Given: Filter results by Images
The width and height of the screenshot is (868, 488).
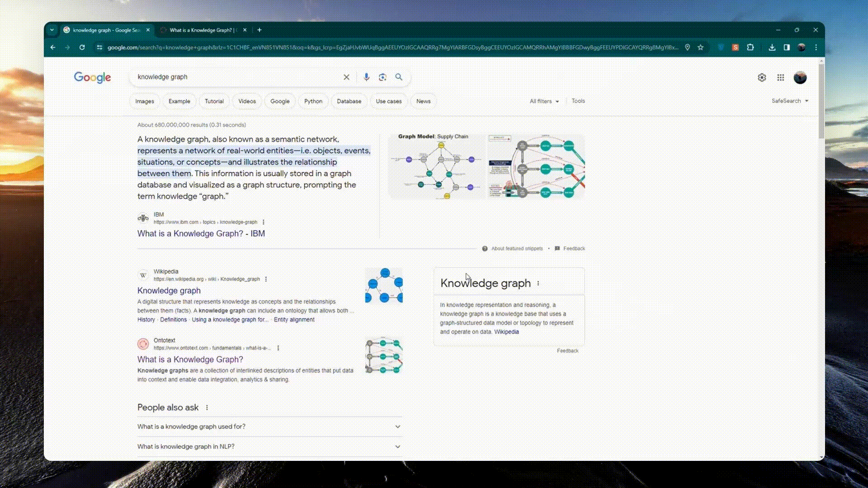Looking at the screenshot, I should click(145, 101).
